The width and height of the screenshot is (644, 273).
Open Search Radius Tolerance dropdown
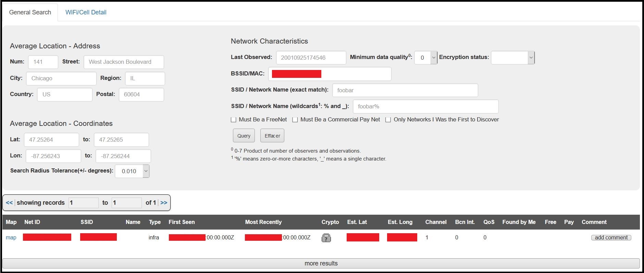[x=132, y=171]
